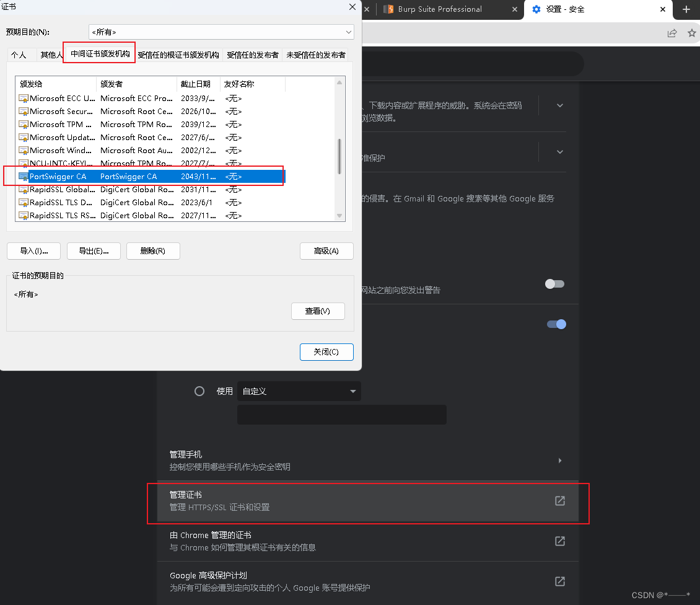Select the Microsoft Wind... certificate row
The height and width of the screenshot is (605, 700).
coord(151,150)
